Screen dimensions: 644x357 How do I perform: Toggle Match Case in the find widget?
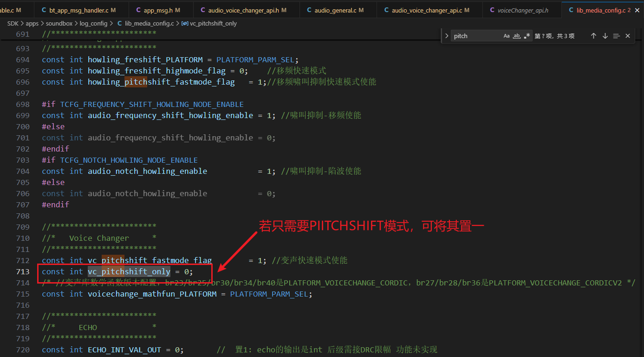(507, 36)
